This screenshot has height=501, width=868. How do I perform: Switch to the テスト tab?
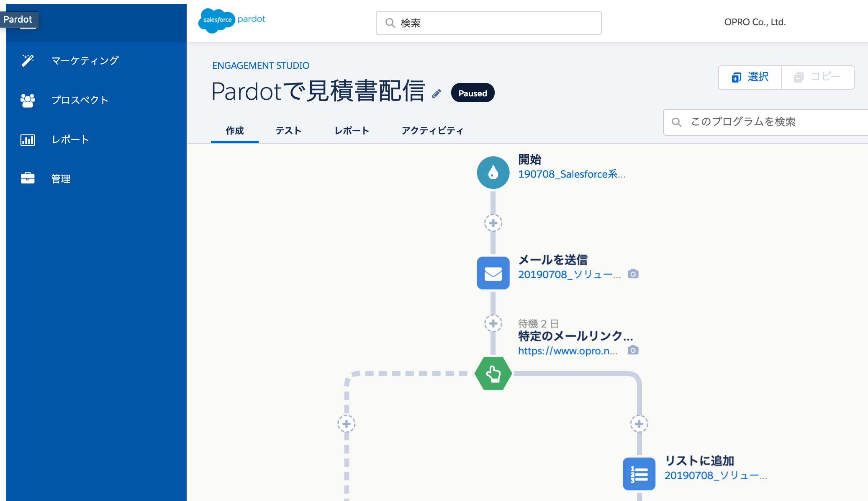pos(288,131)
